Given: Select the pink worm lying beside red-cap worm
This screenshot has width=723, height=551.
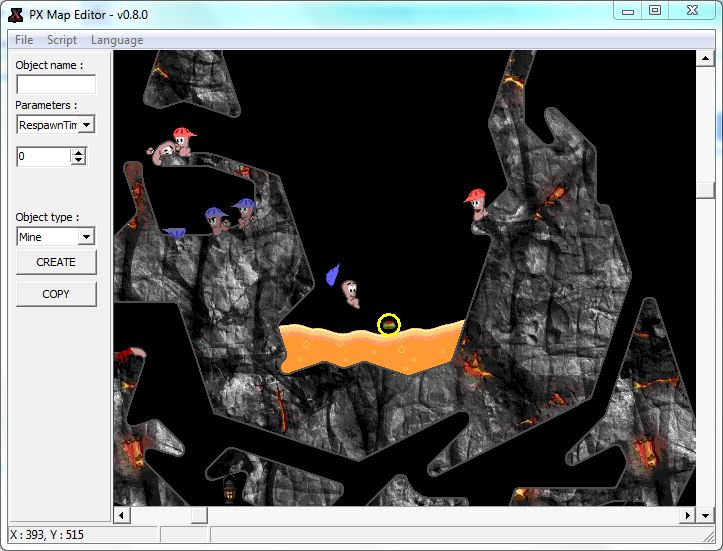Looking at the screenshot, I should pos(161,153).
